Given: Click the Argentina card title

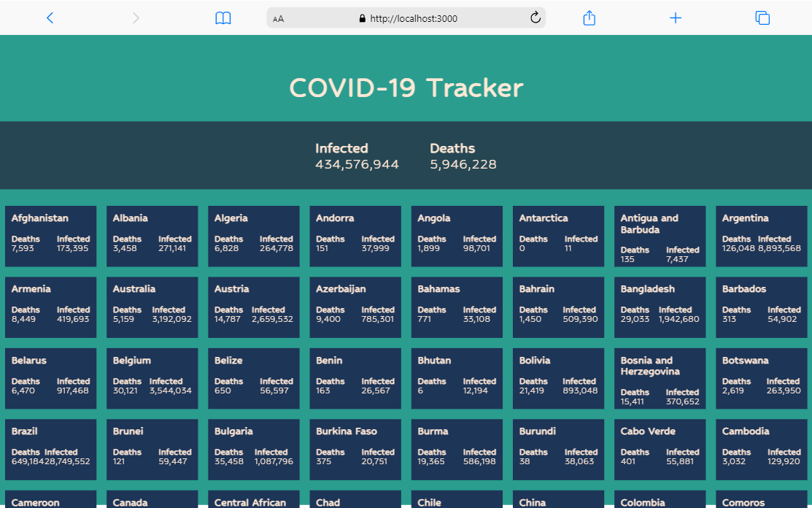Looking at the screenshot, I should [745, 218].
